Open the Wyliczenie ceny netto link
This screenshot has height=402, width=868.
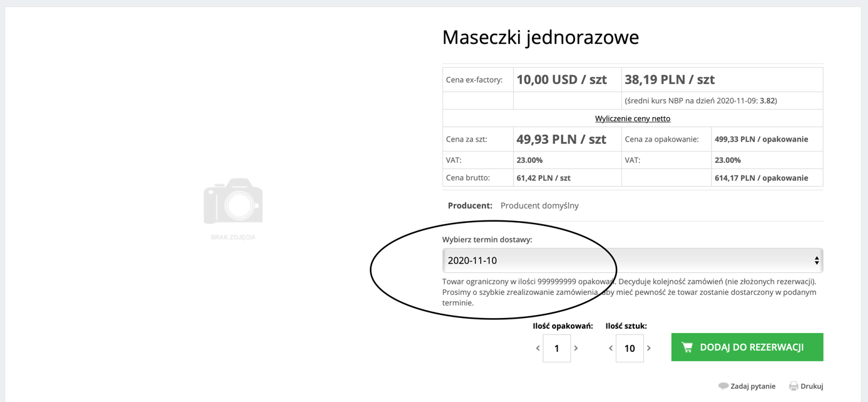633,118
